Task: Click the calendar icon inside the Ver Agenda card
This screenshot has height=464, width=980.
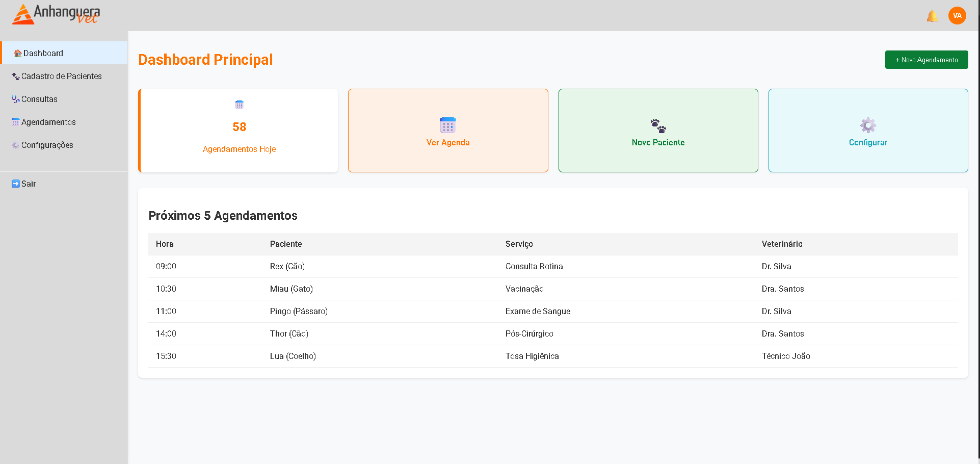Action: 447,124
